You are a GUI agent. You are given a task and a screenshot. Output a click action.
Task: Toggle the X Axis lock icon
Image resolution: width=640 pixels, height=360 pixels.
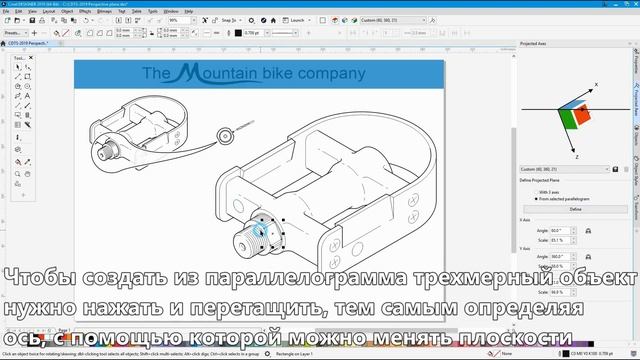[x=588, y=231]
